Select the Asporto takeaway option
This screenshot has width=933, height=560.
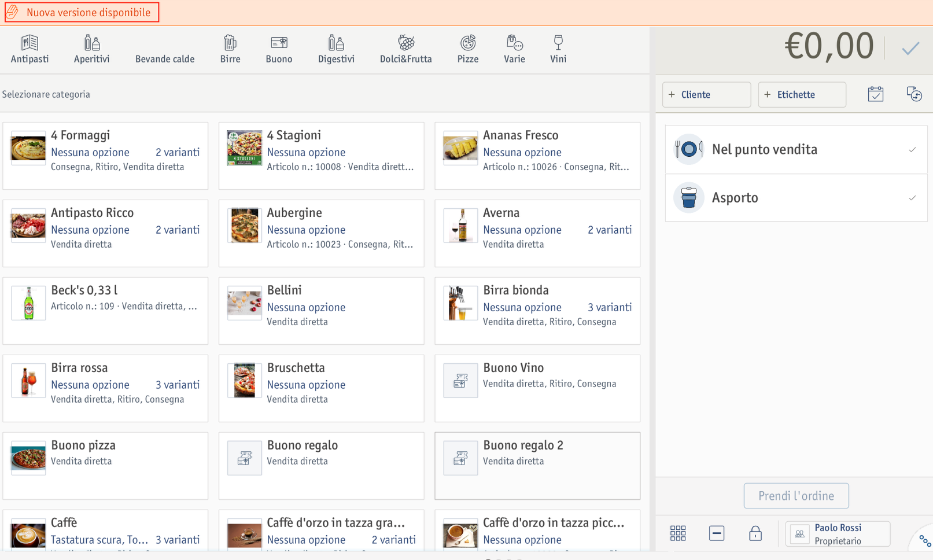[796, 198]
